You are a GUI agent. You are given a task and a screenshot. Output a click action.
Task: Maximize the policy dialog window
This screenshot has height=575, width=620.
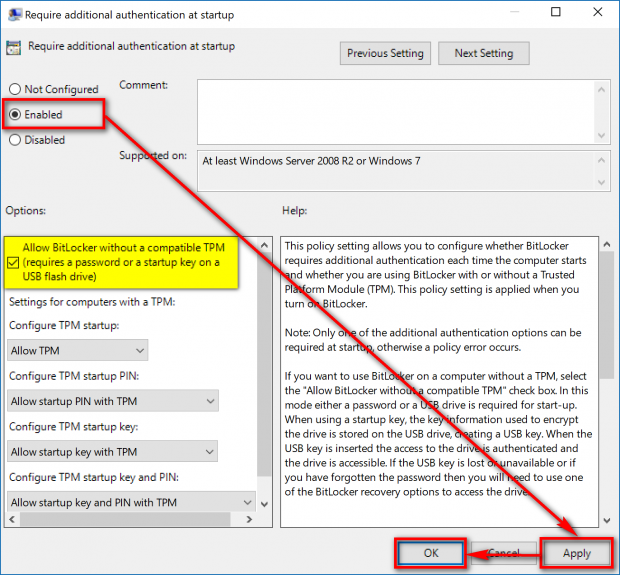tap(556, 13)
